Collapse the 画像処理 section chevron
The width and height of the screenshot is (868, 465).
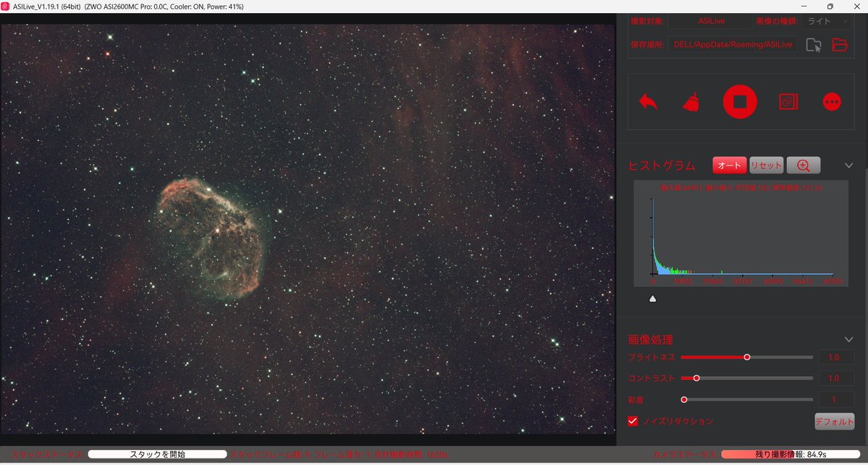(848, 339)
